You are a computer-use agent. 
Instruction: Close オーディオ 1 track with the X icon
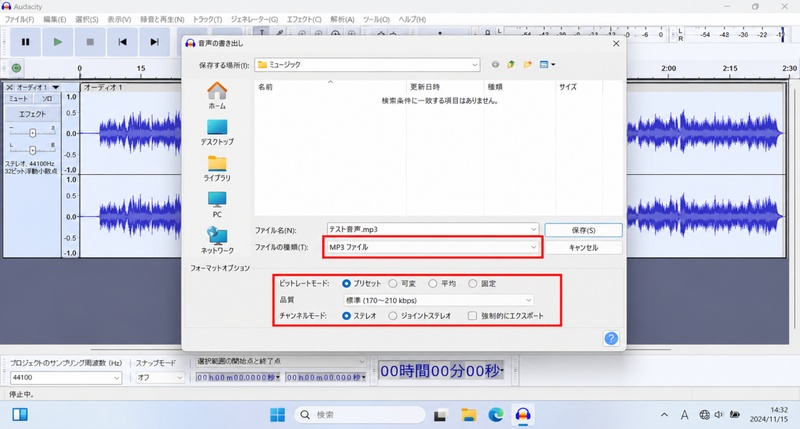(9, 87)
